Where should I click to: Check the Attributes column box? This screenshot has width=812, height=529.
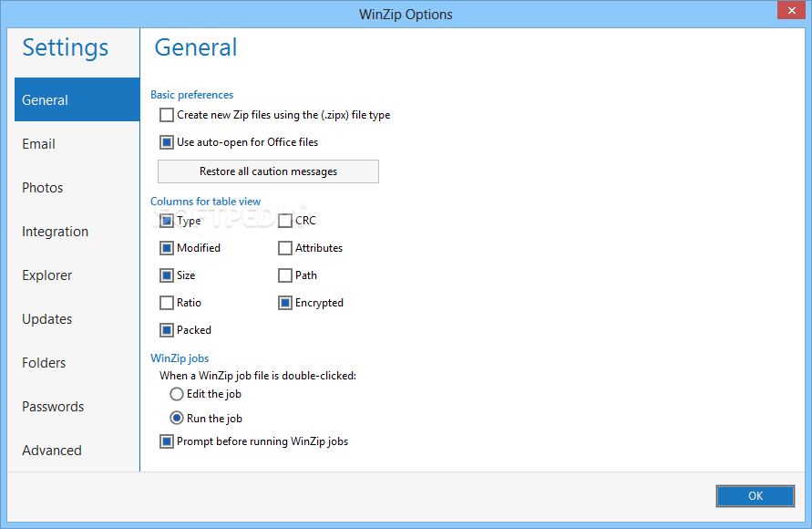click(x=285, y=248)
